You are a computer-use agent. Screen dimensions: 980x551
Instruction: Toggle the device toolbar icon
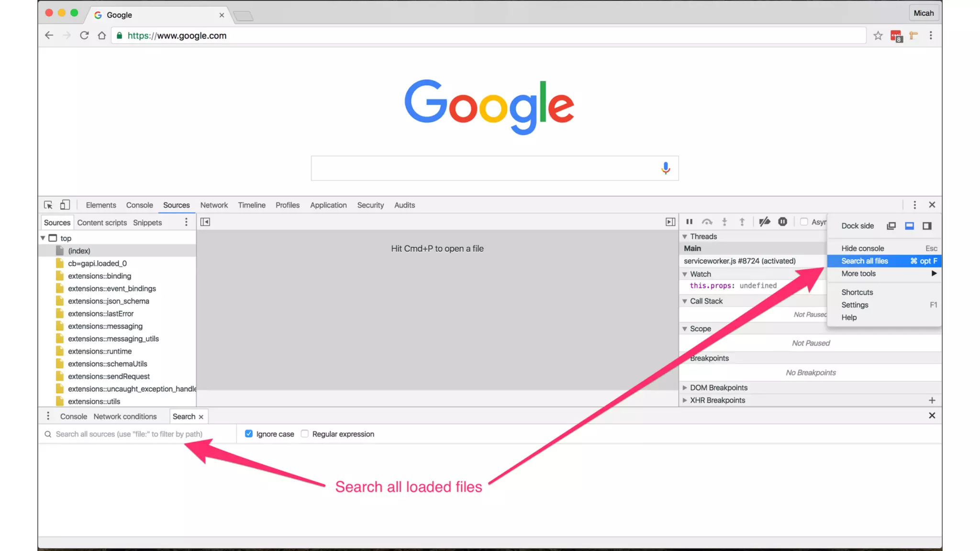65,205
